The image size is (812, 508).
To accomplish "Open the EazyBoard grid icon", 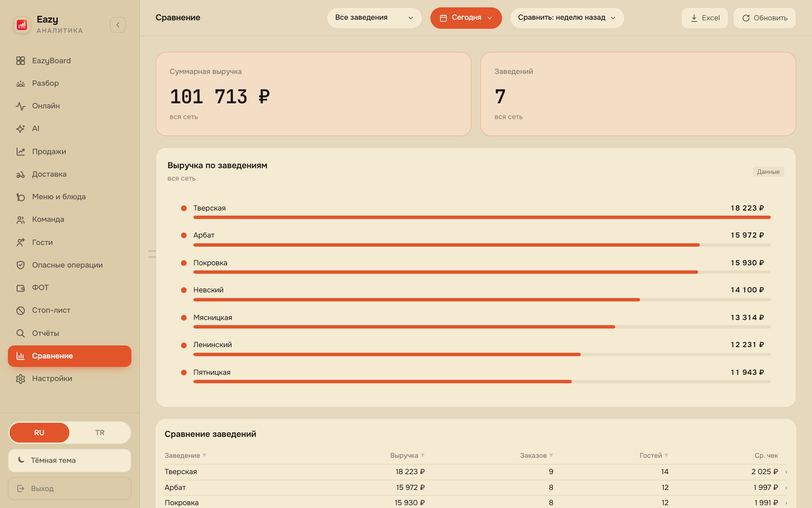I will click(21, 60).
